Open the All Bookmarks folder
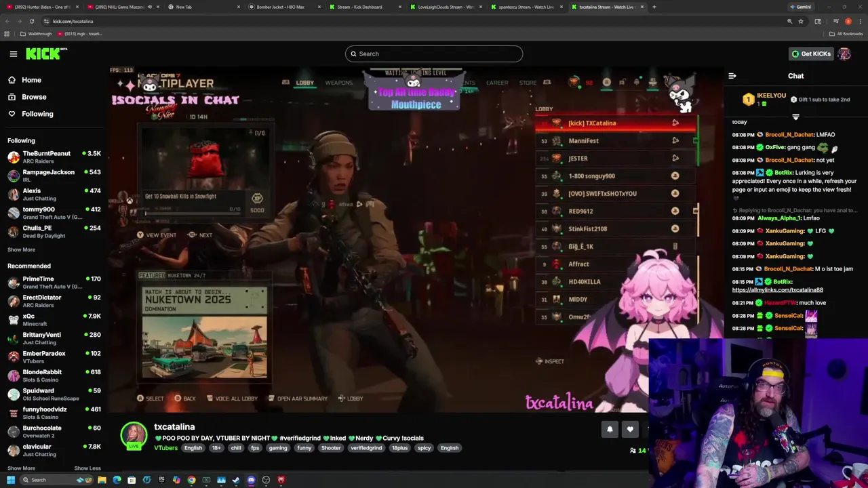 846,34
